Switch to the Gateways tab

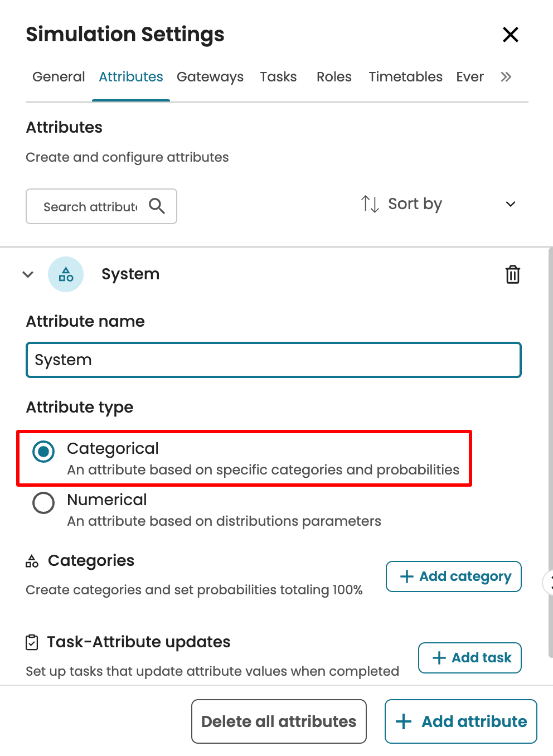click(210, 77)
